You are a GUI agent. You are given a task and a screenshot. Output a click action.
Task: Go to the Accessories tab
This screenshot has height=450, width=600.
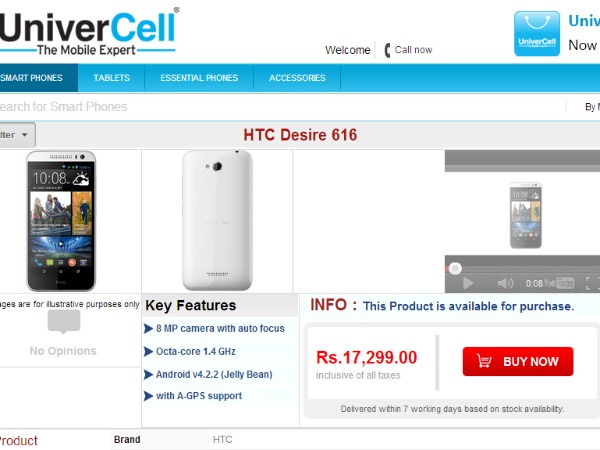click(297, 78)
